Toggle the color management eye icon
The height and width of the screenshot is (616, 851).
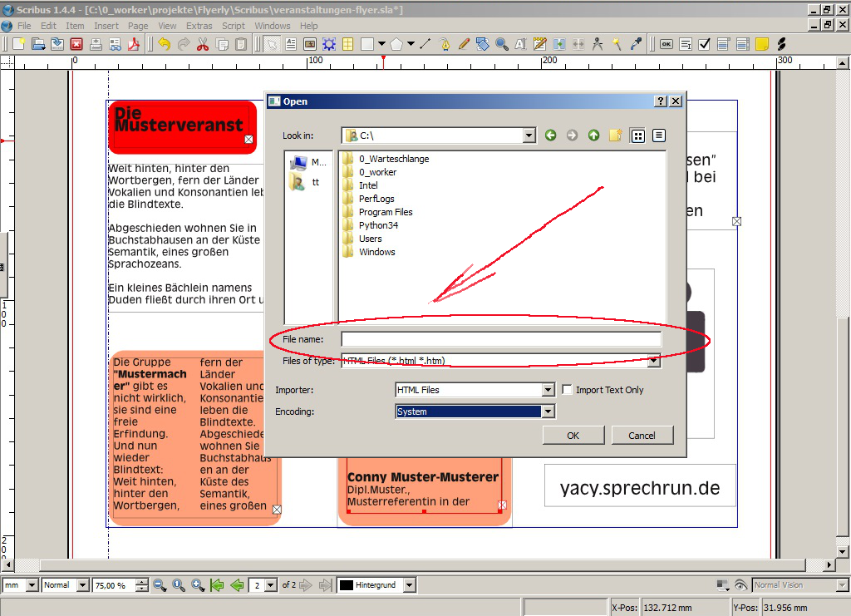point(741,585)
